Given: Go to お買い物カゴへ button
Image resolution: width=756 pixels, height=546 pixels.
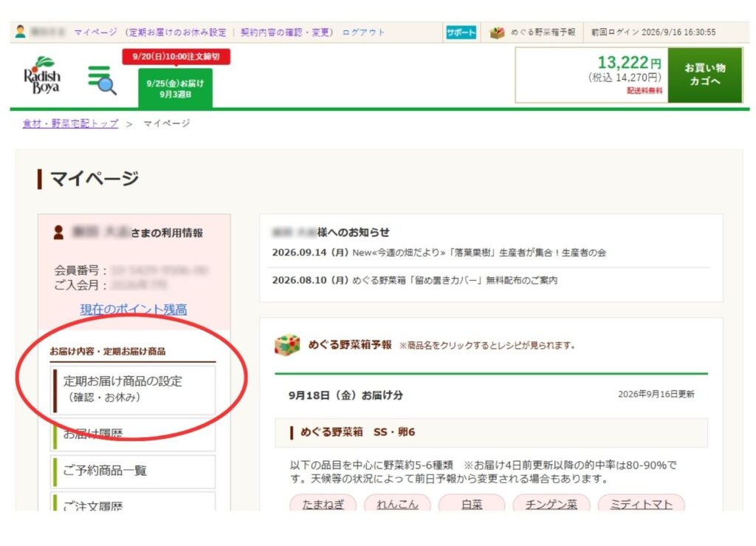Looking at the screenshot, I should [704, 75].
